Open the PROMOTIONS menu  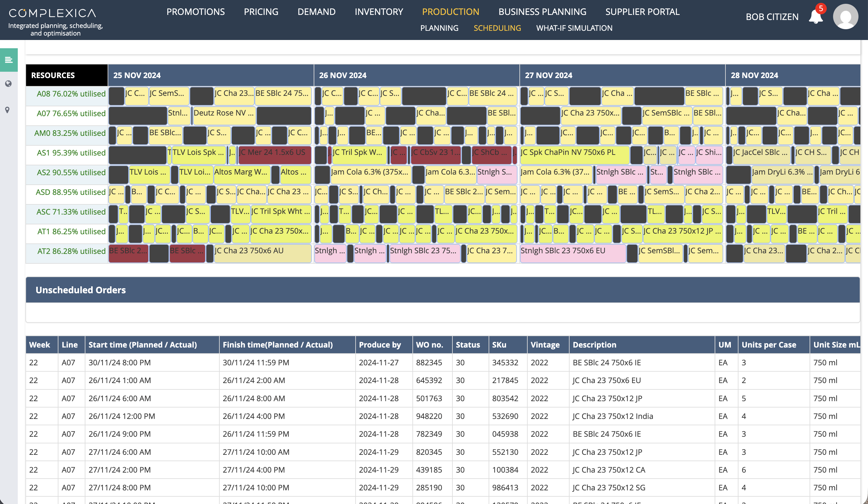pos(195,12)
